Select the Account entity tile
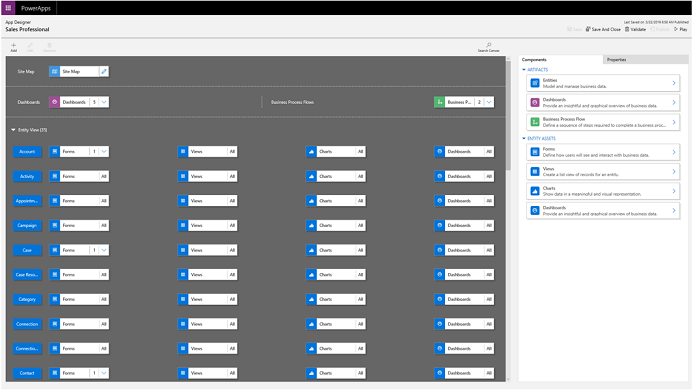 [x=27, y=152]
